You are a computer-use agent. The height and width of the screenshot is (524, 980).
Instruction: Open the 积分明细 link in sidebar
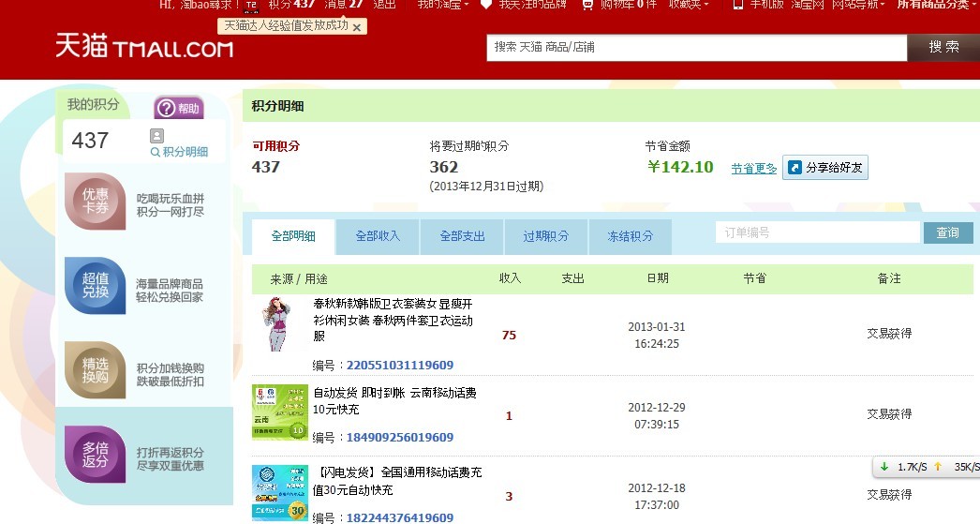pos(179,152)
